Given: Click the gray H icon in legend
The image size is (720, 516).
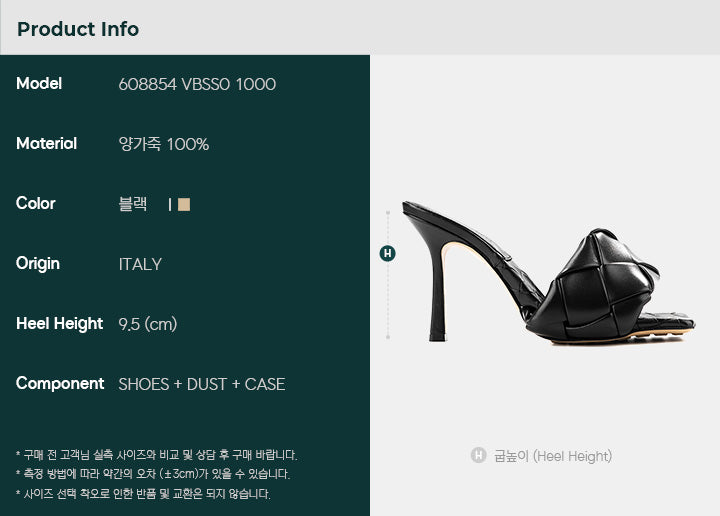Looking at the screenshot, I should (479, 455).
